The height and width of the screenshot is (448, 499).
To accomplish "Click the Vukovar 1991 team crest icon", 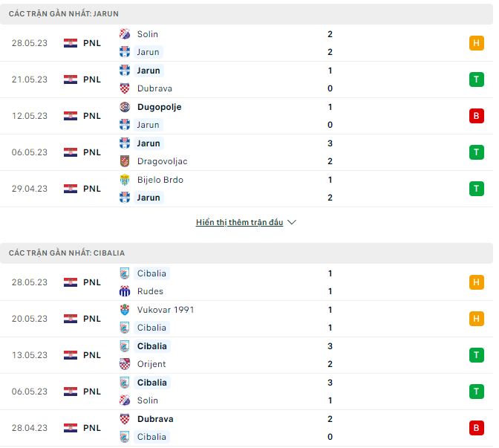I will coord(125,310).
